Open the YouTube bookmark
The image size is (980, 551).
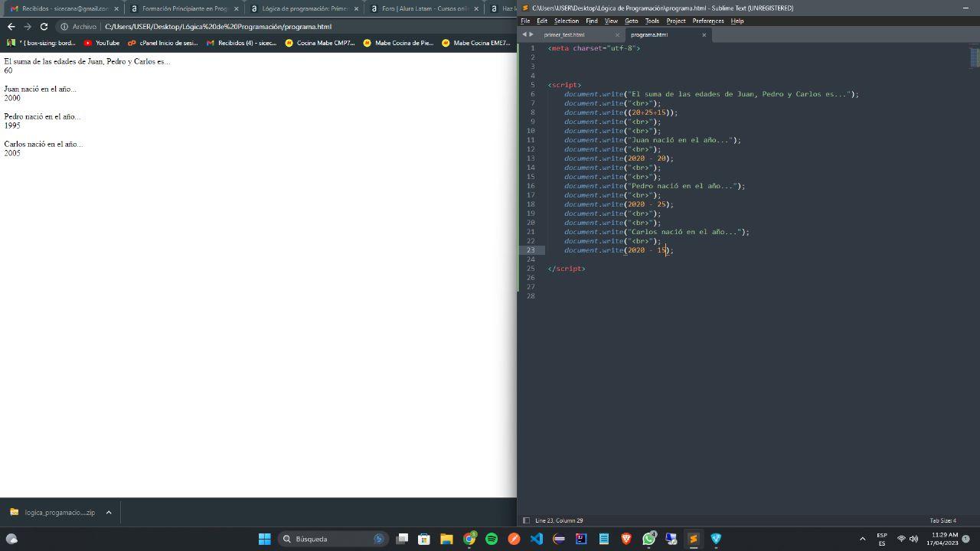pyautogui.click(x=101, y=43)
